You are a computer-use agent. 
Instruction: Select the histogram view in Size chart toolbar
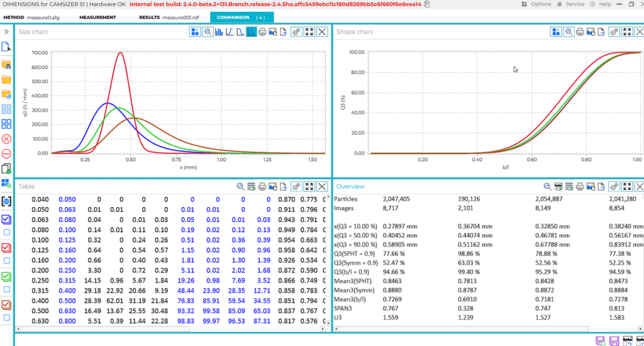[x=219, y=31]
